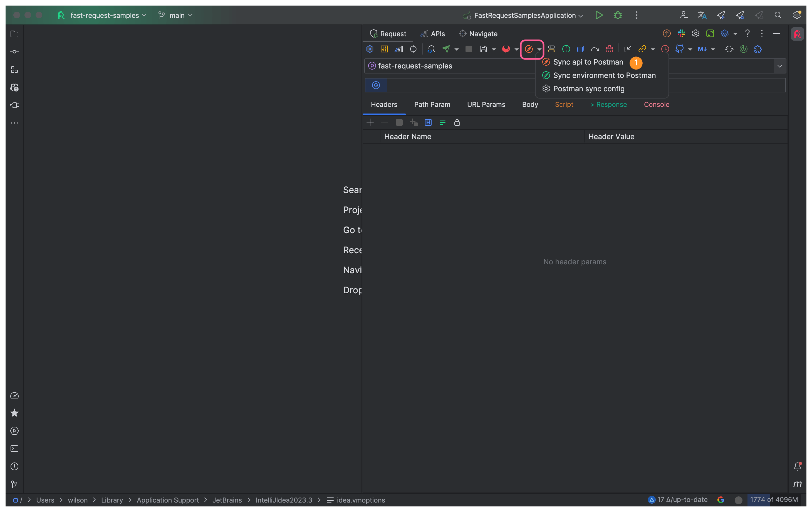This screenshot has height=512, width=812.
Task: Click the GitHub cat icon in toolbar
Action: pos(679,49)
